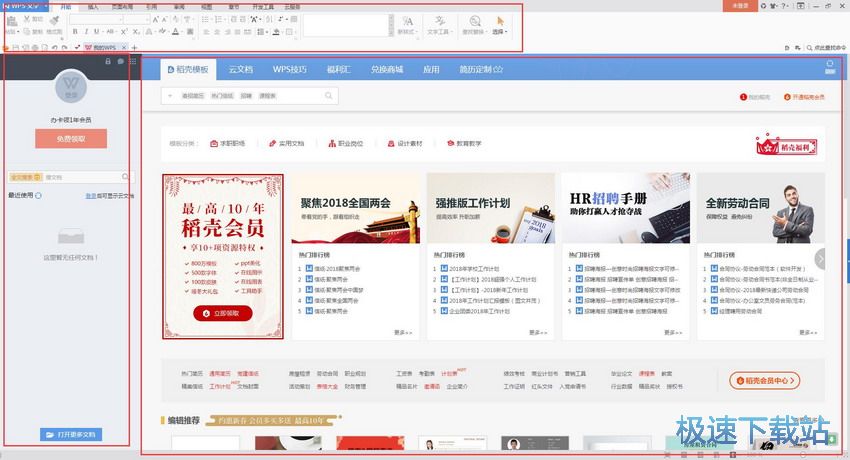This screenshot has height=460, width=850.
Task: Open the 应用 tab
Action: [x=431, y=69]
